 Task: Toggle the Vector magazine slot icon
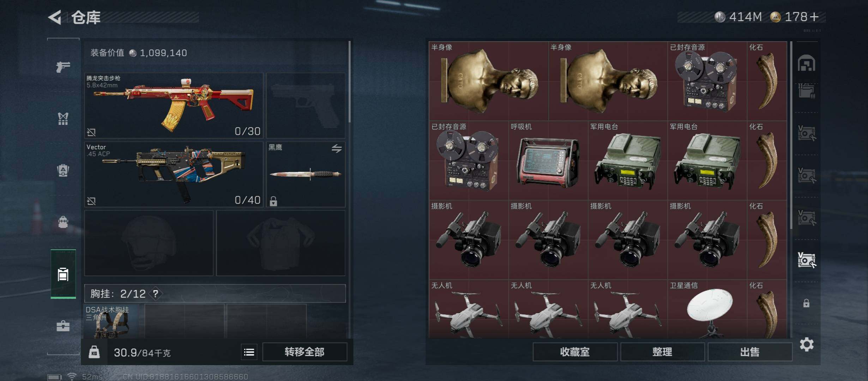(x=91, y=201)
